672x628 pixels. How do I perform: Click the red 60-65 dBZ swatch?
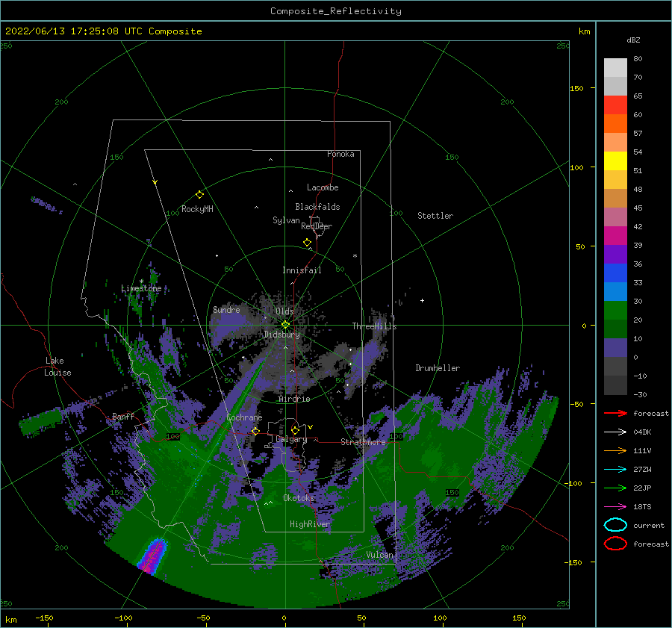click(x=615, y=105)
